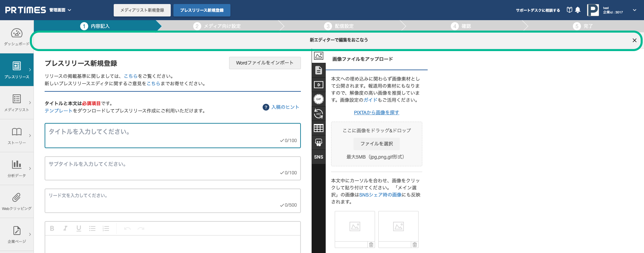Click the undo arrow in editor toolbar
This screenshot has width=644, height=253.
127,228
